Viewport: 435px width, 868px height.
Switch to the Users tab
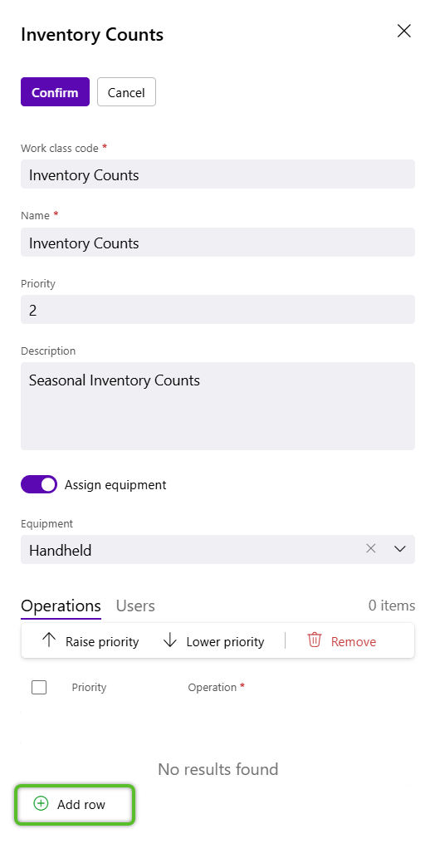[135, 606]
